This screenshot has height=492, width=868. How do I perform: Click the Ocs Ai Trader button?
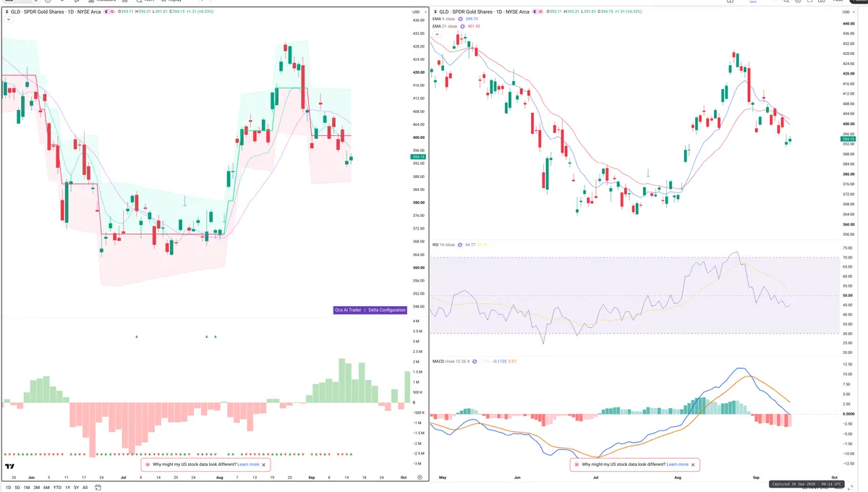pos(348,310)
